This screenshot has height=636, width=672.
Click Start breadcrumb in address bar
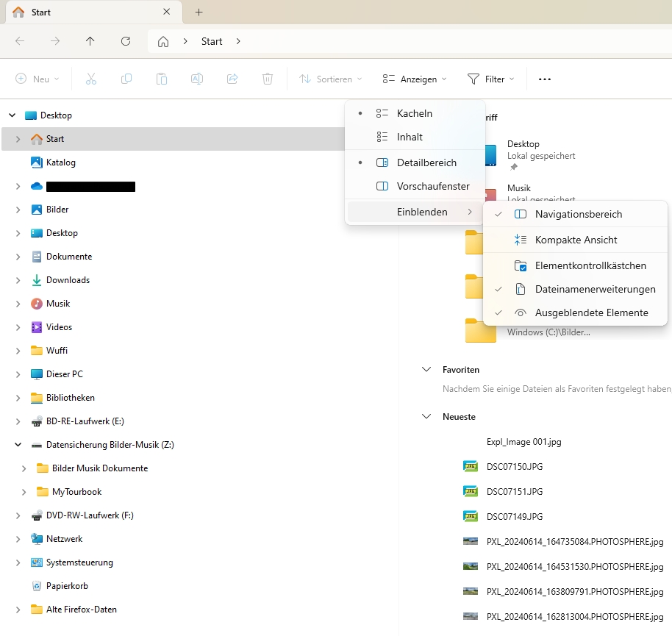(212, 42)
